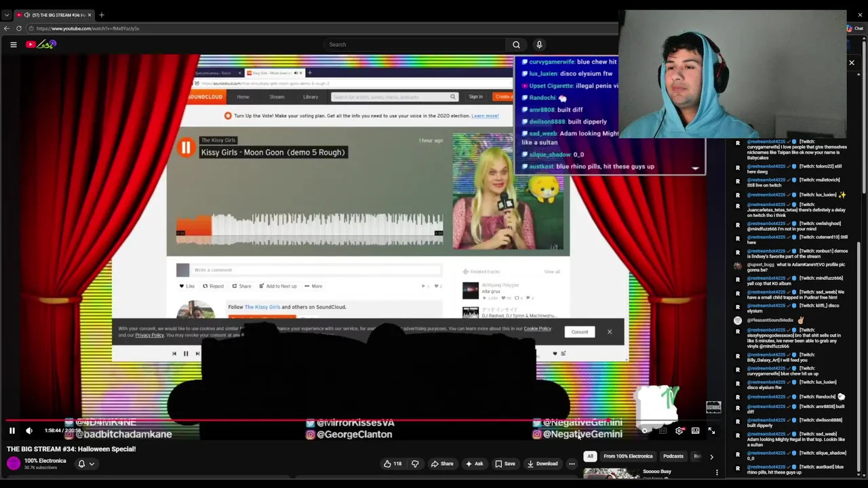
Task: Click the Ask button
Action: tap(474, 464)
